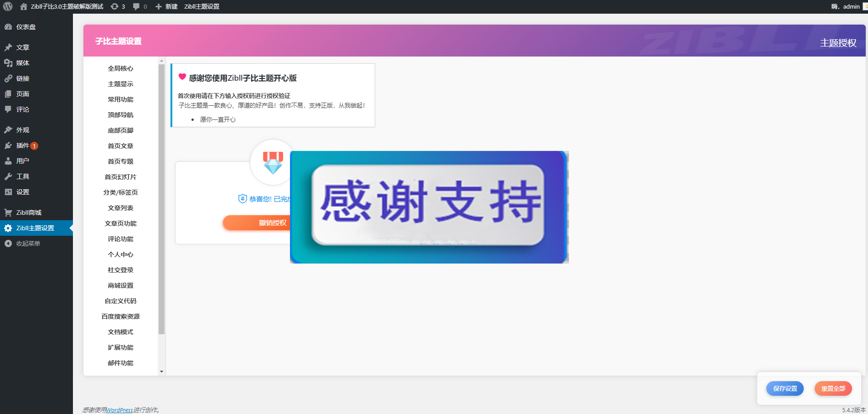This screenshot has width=868, height=414.
Task: Select 顶部导航 settings tab
Action: point(120,115)
